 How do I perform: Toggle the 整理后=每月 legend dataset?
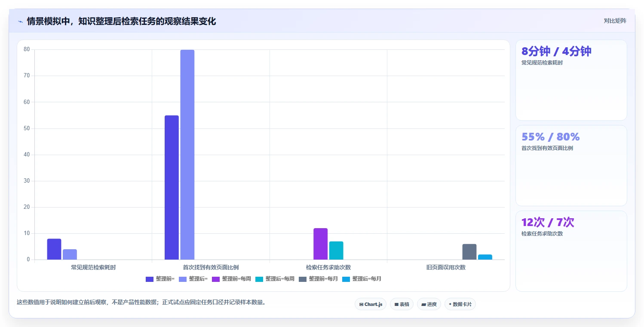coord(362,279)
